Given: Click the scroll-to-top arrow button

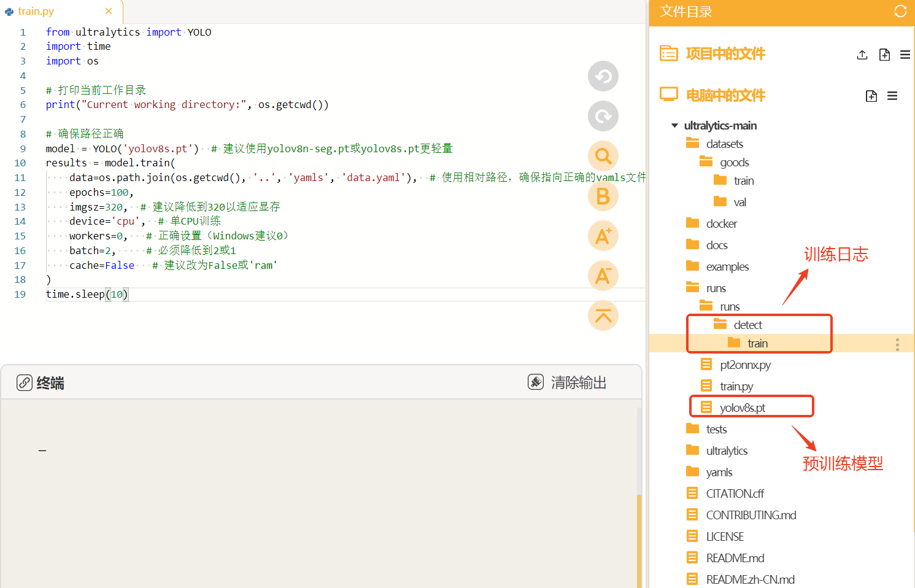Looking at the screenshot, I should click(x=603, y=315).
